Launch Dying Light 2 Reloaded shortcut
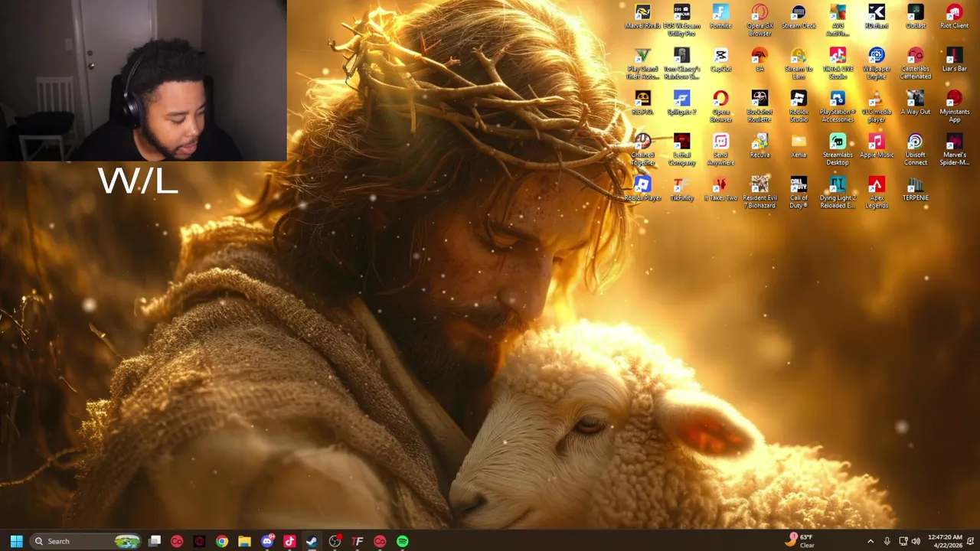The height and width of the screenshot is (551, 980). (x=838, y=192)
